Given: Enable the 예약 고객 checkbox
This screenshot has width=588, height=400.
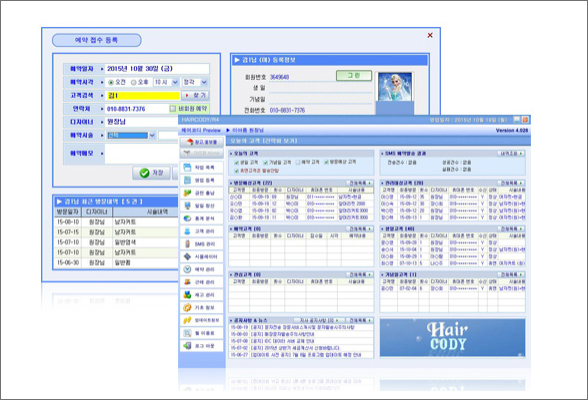Looking at the screenshot, I should [x=298, y=162].
